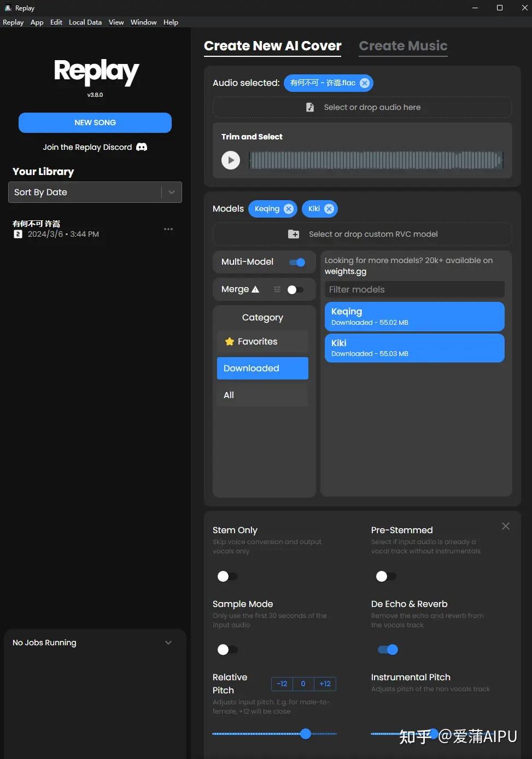Click the Trim and Select label

pyautogui.click(x=252, y=137)
